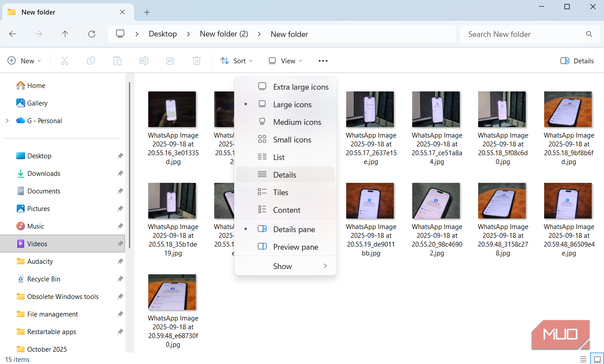The image size is (604, 364).
Task: Go up one folder level
Action: (65, 34)
